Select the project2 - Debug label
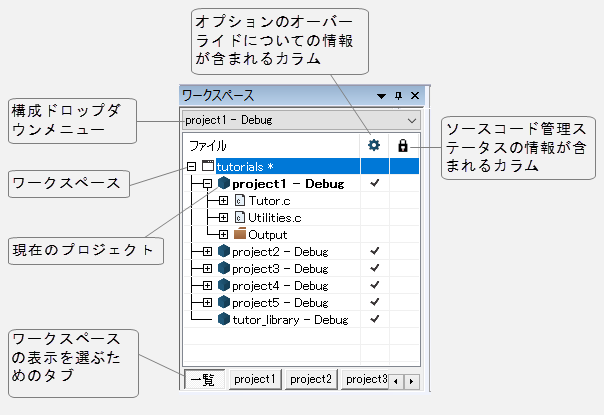 pos(280,252)
